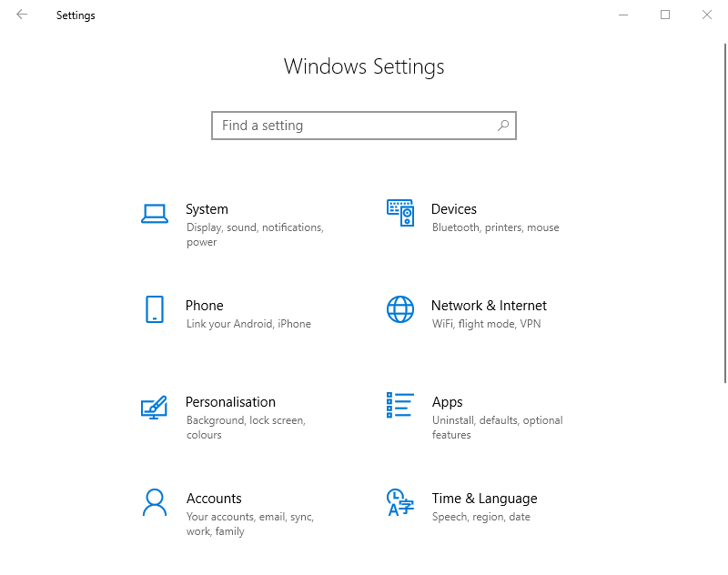
Task: Click the "WiFi, flight mode, VPN" subtitle
Action: [x=490, y=323]
